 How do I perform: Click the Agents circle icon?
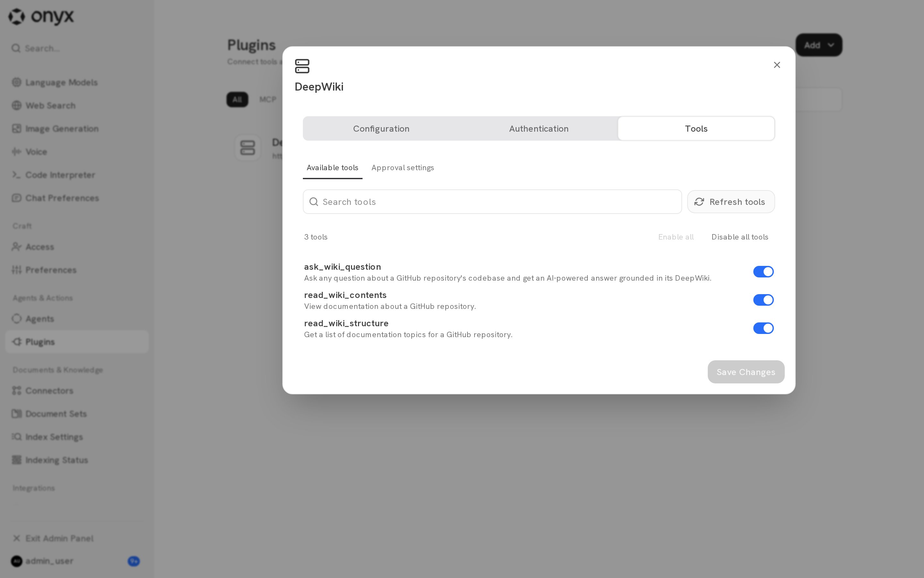click(16, 319)
